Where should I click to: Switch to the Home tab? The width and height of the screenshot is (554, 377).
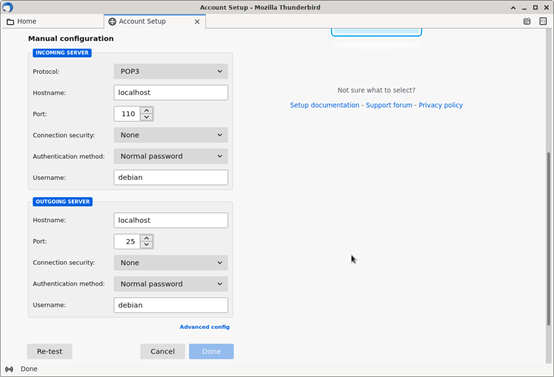(53, 22)
